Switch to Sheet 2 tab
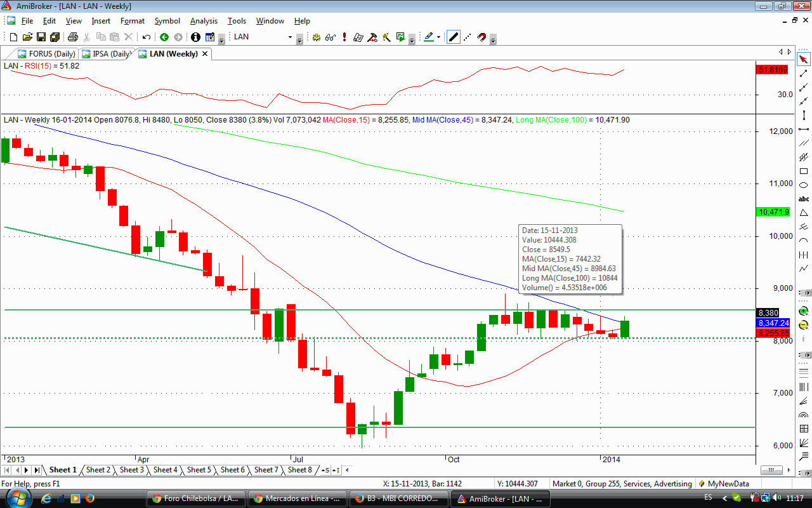 (x=98, y=470)
